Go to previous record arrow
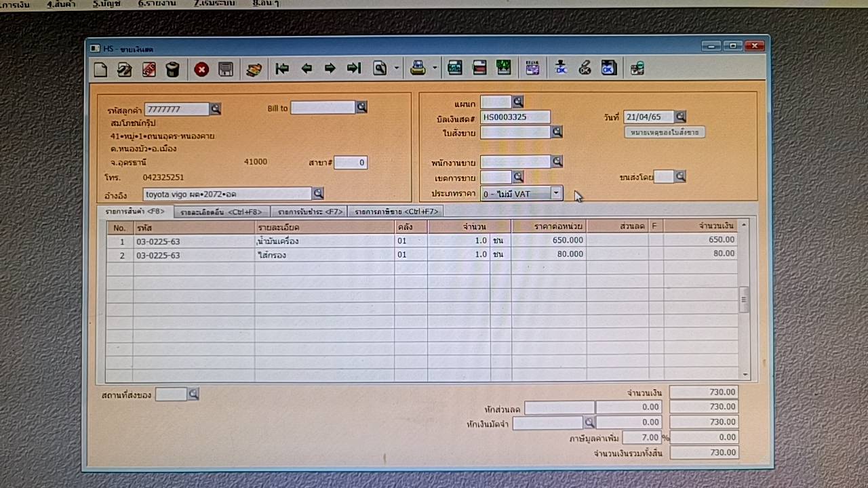The image size is (868, 488). 307,68
